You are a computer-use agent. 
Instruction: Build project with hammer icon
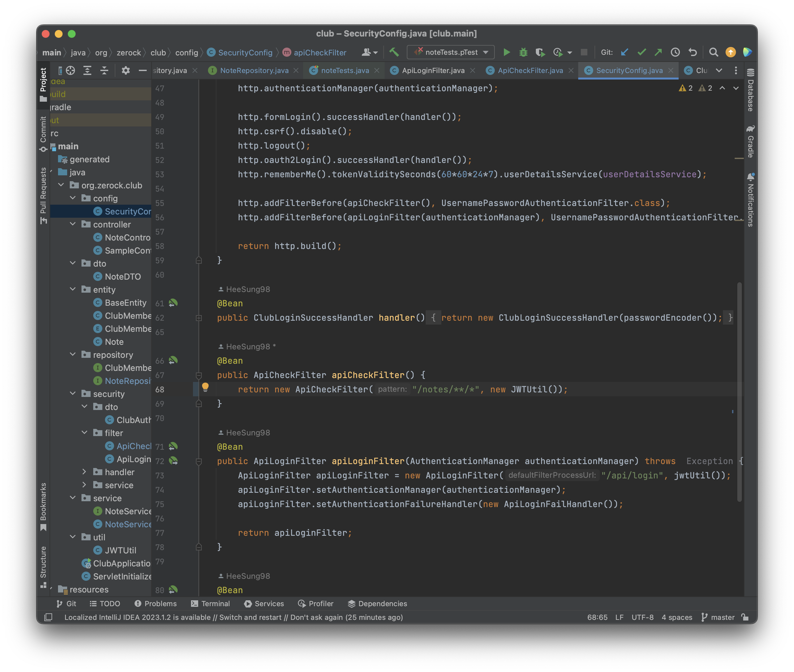pyautogui.click(x=394, y=52)
